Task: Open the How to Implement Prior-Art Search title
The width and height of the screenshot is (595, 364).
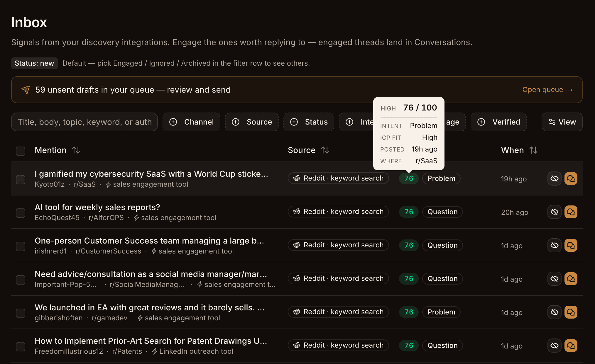Action: (151, 341)
